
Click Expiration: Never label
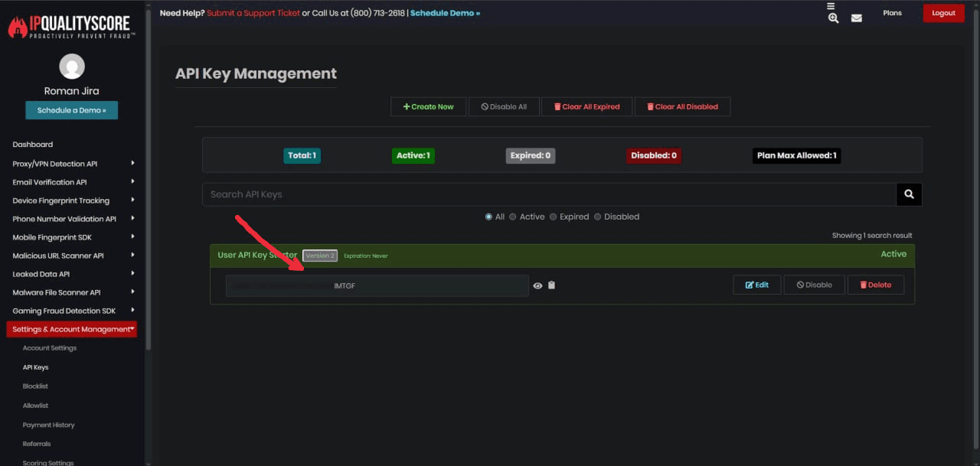click(366, 256)
